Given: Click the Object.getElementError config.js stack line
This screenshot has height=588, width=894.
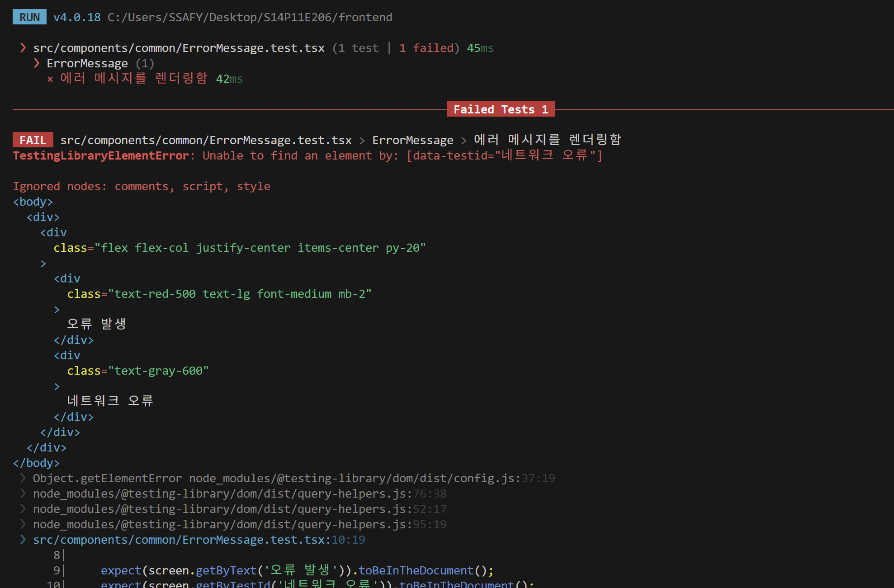Looking at the screenshot, I should click(x=294, y=478).
